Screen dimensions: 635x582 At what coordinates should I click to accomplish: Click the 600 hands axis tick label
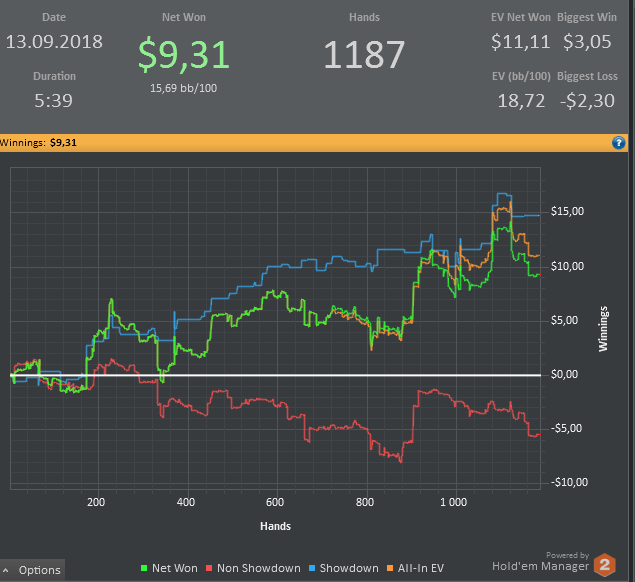click(275, 502)
